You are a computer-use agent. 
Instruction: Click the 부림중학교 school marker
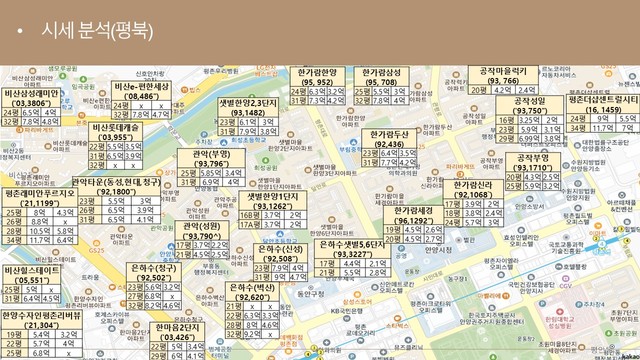(x=353, y=142)
